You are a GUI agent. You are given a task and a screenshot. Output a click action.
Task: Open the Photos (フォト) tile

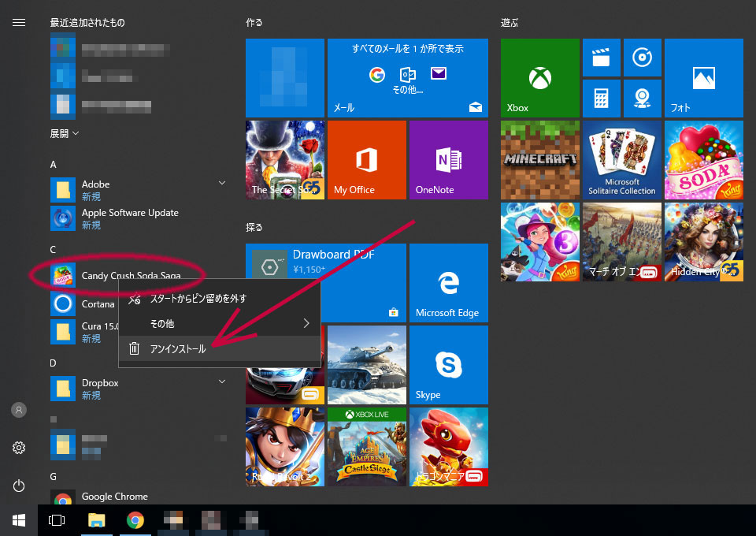click(x=704, y=78)
